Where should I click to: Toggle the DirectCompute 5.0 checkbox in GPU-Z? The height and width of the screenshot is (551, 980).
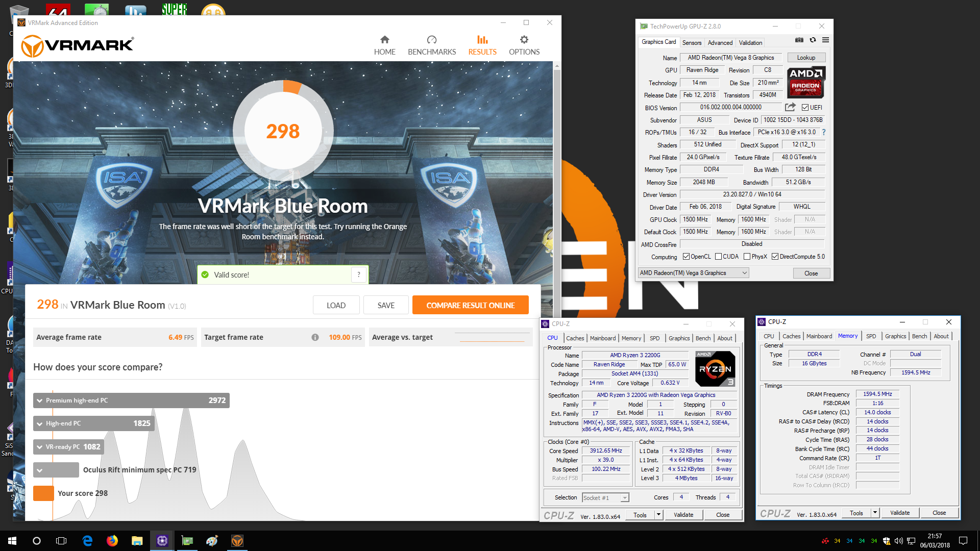775,257
